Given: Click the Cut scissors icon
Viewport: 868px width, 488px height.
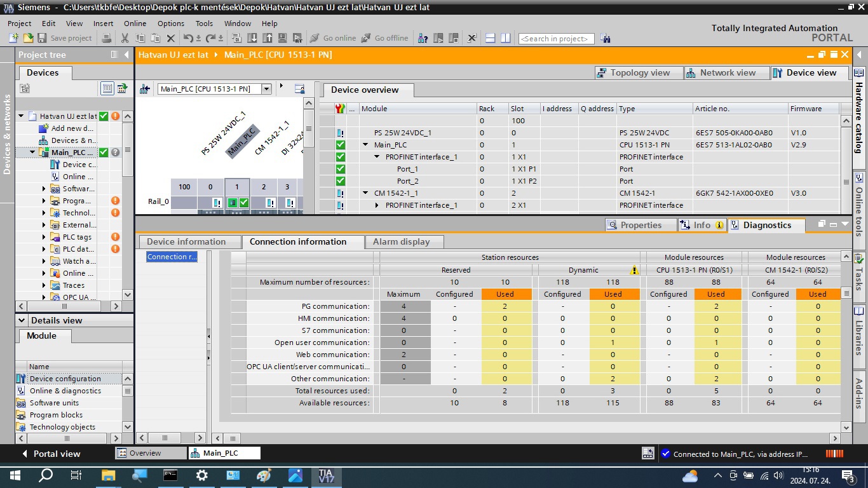Looking at the screenshot, I should [125, 38].
